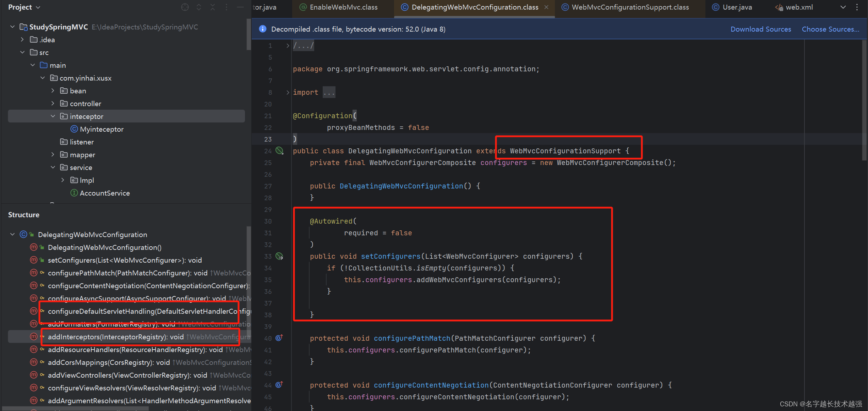Screen dimensions: 868x411
Task: Click the collapse all icon in Project panel
Action: (213, 7)
